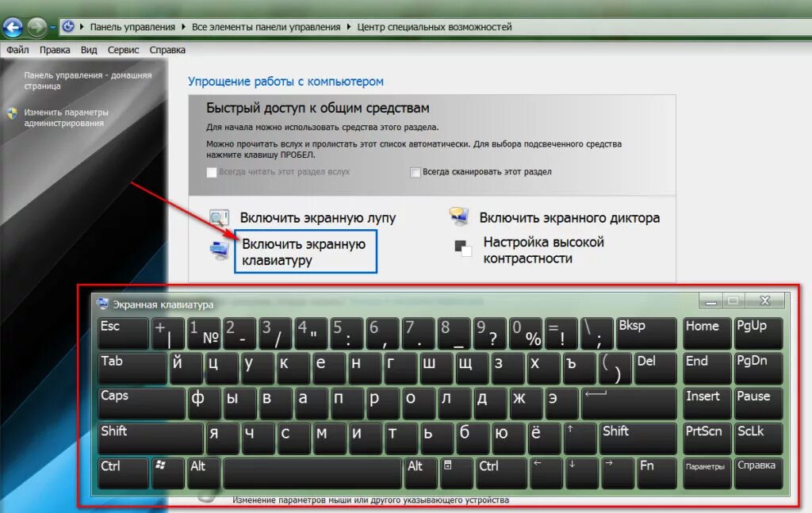Image resolution: width=812 pixels, height=513 pixels.
Task: Tap the Bksp key
Action: pos(647,333)
